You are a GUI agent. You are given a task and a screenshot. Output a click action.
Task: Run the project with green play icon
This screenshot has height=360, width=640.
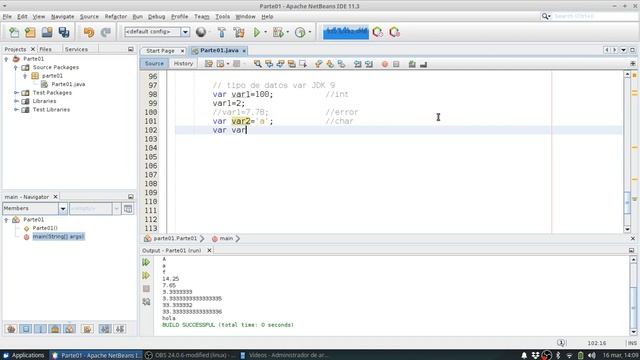(x=257, y=32)
